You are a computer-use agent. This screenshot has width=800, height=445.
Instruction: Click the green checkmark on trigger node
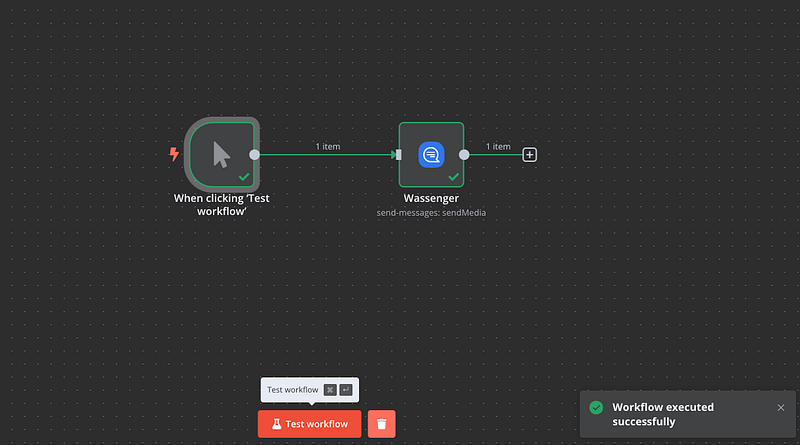243,176
